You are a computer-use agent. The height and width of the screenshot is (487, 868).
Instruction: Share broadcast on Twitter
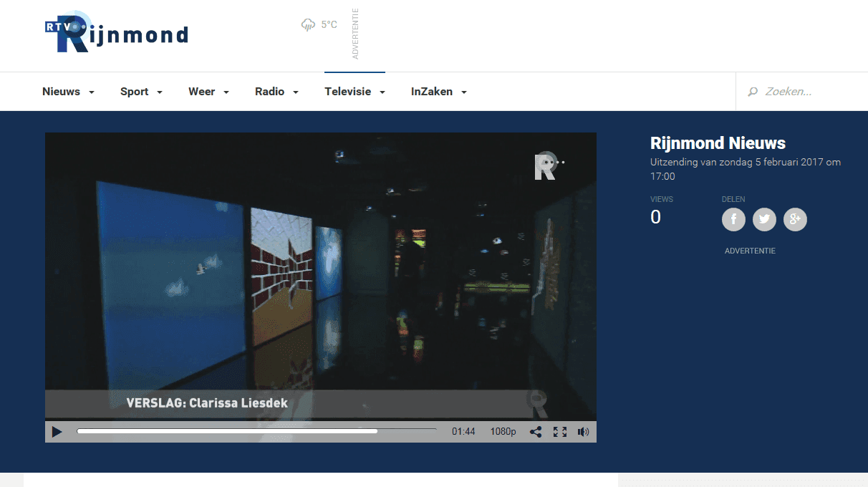tap(764, 219)
